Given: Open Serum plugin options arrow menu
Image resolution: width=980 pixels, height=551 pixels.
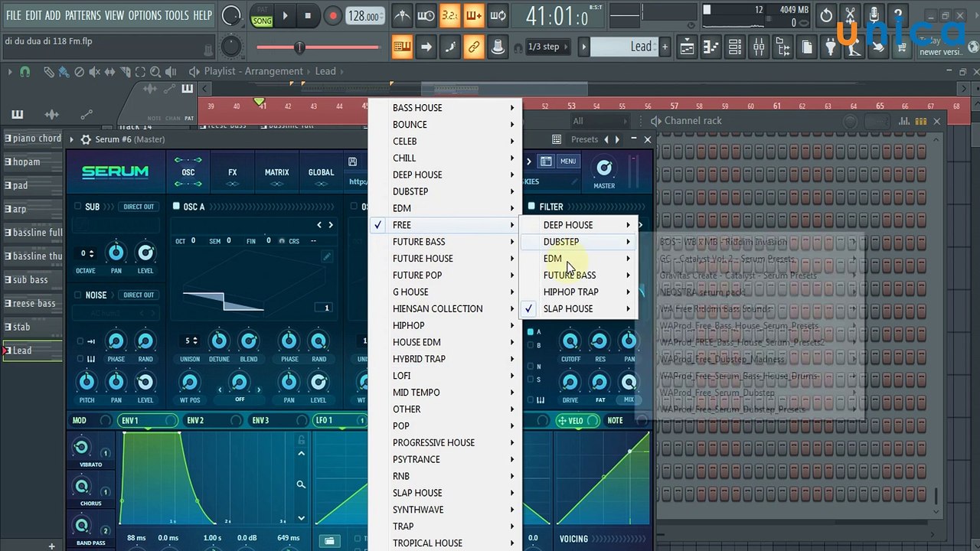Looking at the screenshot, I should pos(72,139).
